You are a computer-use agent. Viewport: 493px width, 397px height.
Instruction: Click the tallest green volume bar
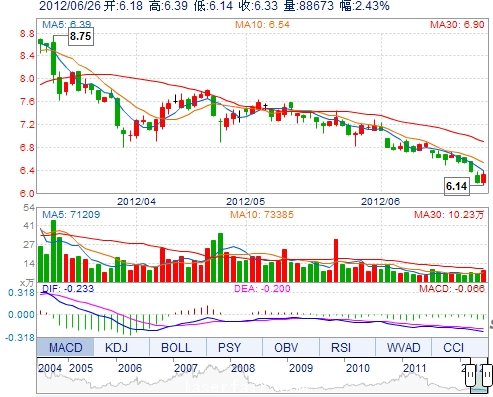(x=53, y=251)
